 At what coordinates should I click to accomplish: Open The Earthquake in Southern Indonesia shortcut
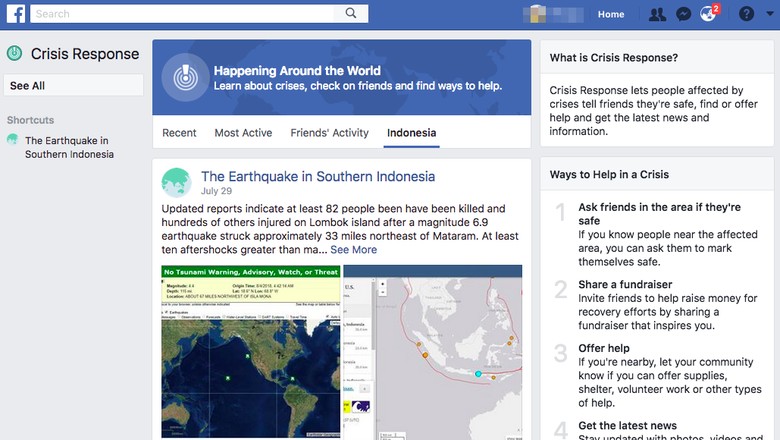pos(69,147)
